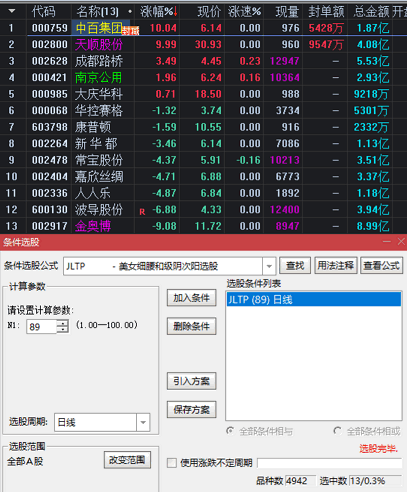Open 用法注释 usage notes

pos(336,266)
